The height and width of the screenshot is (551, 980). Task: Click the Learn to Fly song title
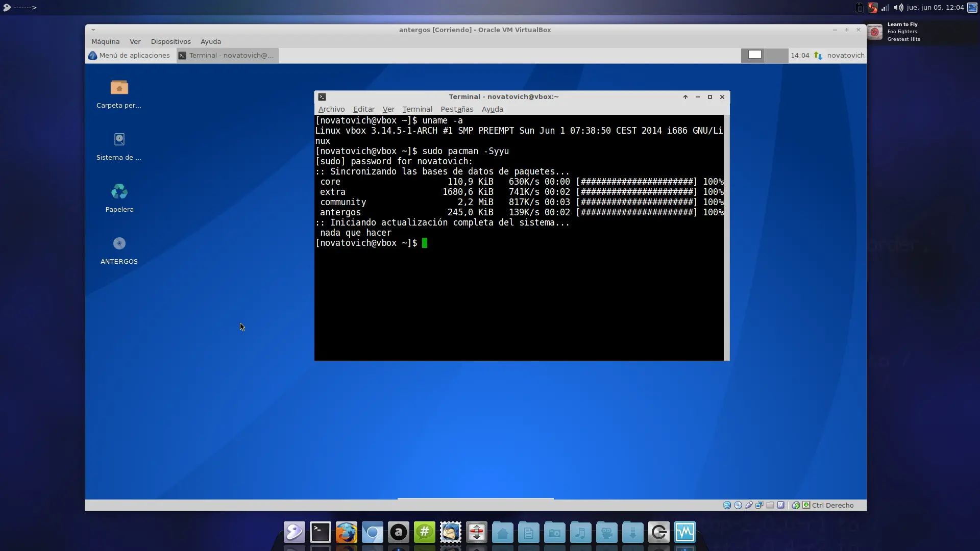pyautogui.click(x=902, y=24)
